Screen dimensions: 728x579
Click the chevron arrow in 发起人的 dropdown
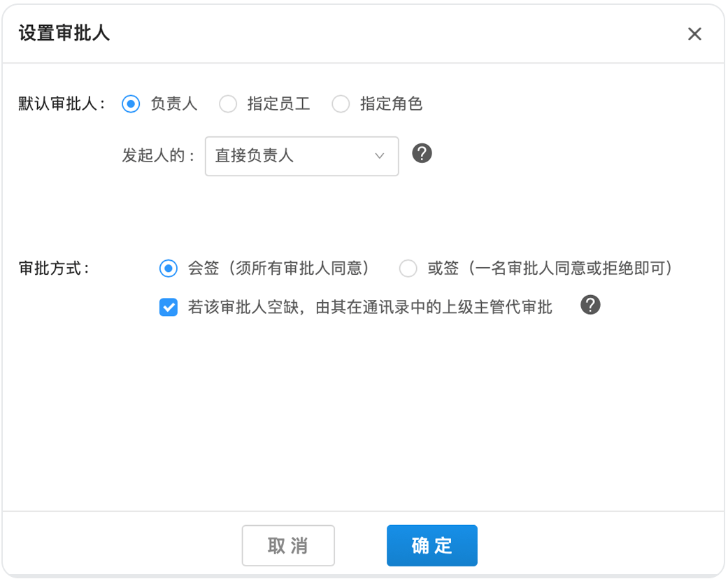pos(380,156)
